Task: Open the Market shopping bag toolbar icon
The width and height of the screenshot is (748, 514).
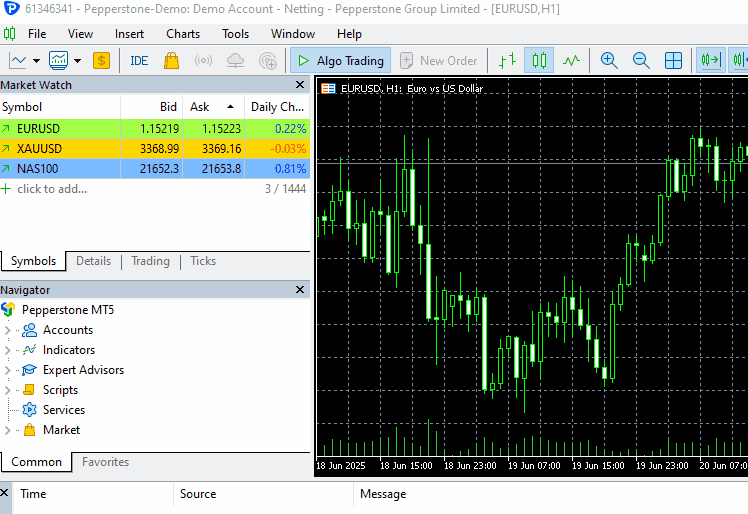Action: pos(171,61)
